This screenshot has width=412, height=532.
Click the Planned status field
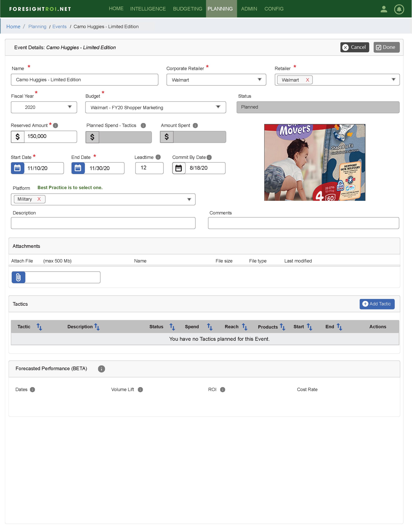coord(318,107)
